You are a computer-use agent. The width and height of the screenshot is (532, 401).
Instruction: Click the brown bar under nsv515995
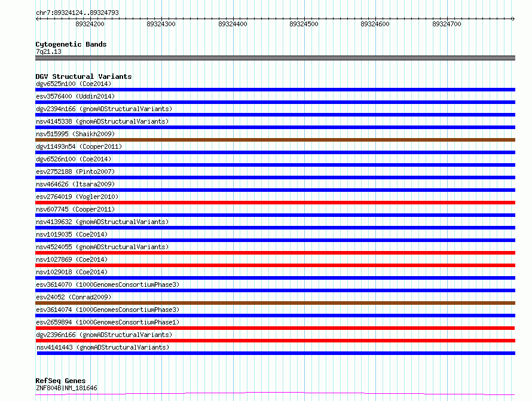(x=275, y=140)
